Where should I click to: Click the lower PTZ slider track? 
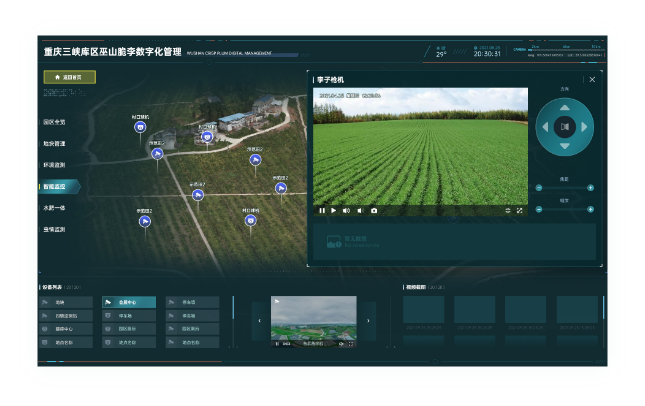click(x=564, y=209)
